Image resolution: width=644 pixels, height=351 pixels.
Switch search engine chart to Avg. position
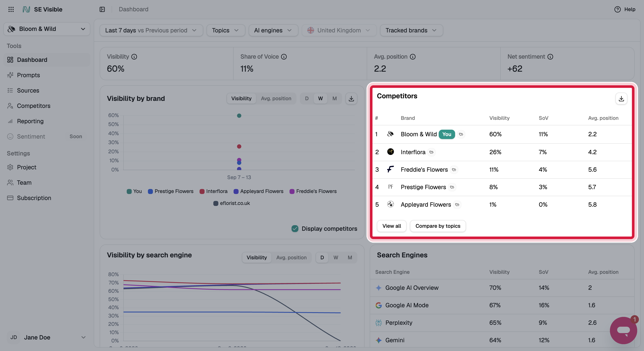tap(291, 257)
